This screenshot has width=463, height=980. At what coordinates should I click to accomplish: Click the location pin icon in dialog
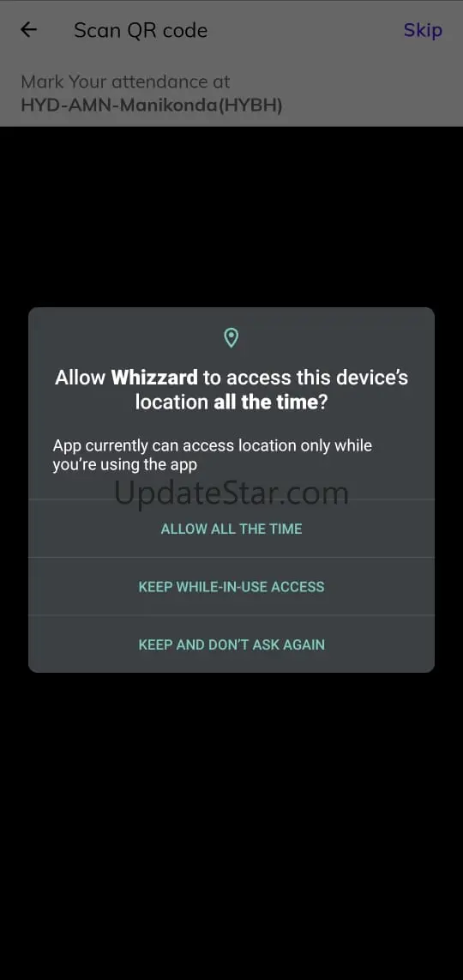(231, 338)
